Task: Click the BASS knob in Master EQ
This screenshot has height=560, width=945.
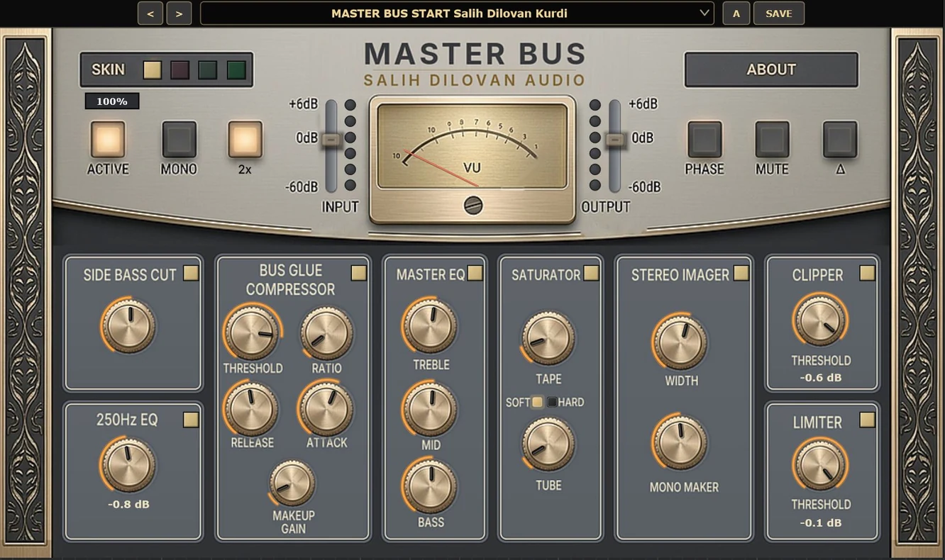Action: click(430, 486)
